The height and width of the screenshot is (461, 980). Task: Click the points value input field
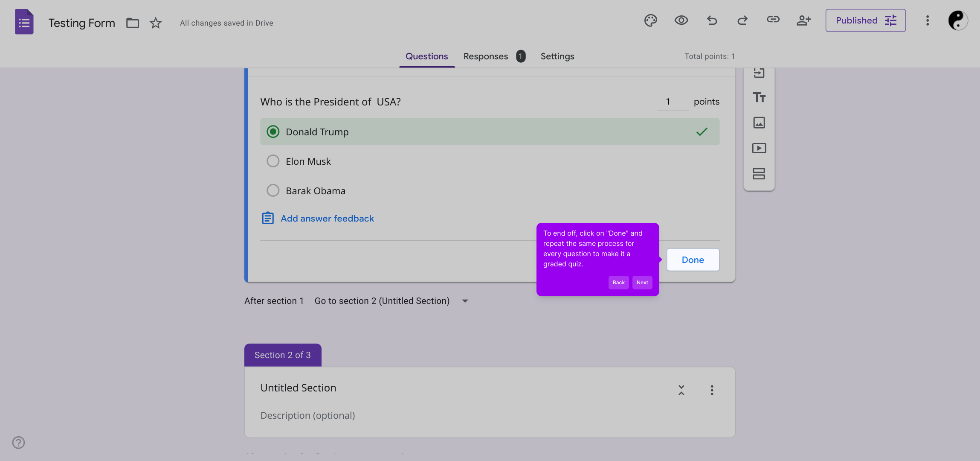672,102
